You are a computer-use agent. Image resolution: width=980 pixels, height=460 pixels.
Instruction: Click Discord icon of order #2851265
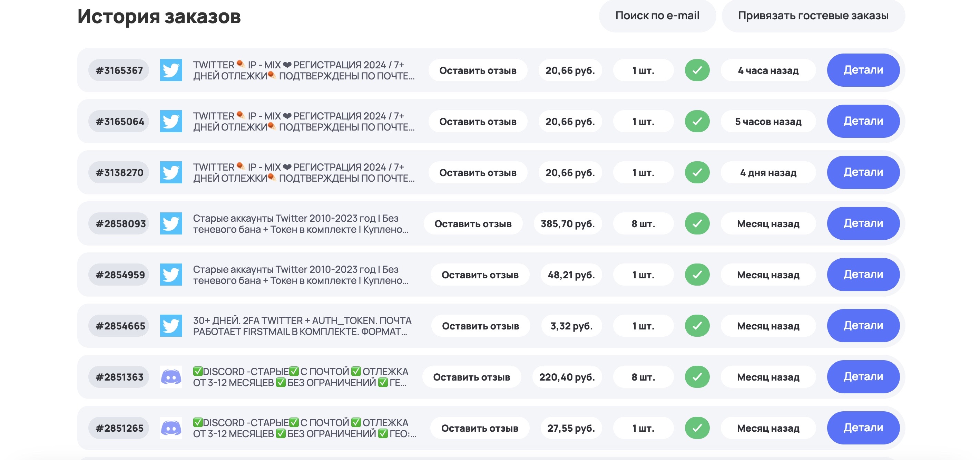click(x=171, y=428)
